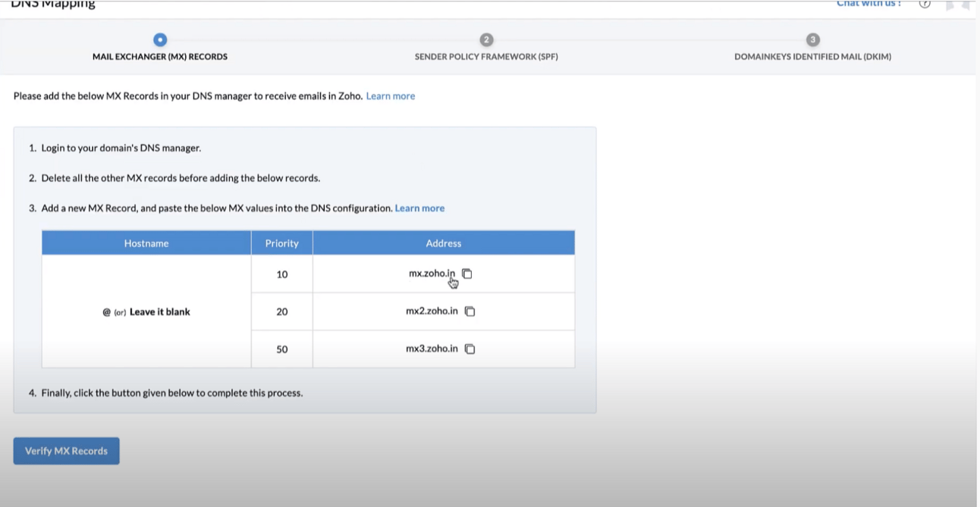980x507 pixels.
Task: Go to DomainKeys Identified Mail (DKIM) step
Action: click(812, 57)
